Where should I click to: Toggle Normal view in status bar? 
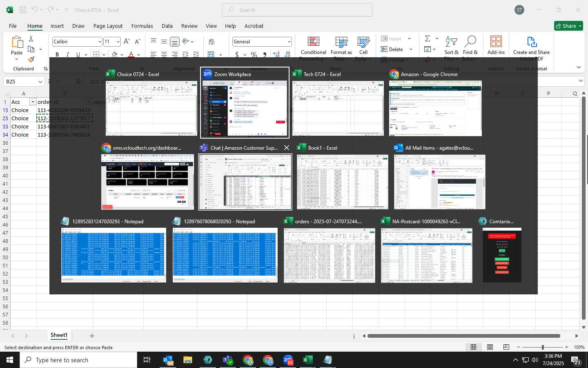[x=473, y=347]
